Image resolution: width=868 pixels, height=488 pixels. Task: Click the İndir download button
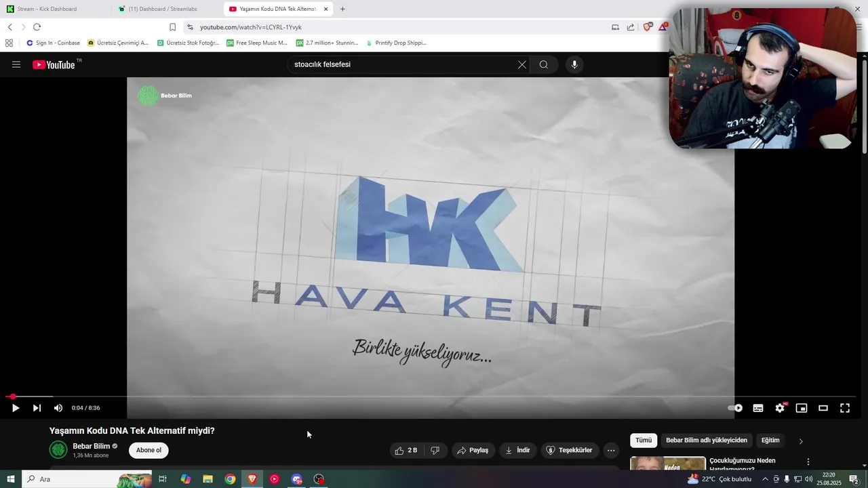point(518,450)
